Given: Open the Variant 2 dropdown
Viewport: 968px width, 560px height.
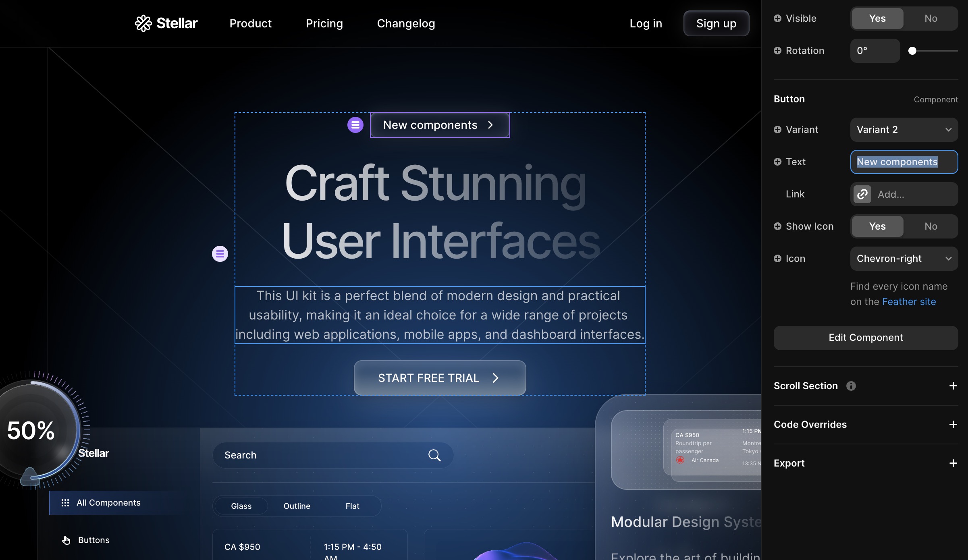Looking at the screenshot, I should (904, 129).
